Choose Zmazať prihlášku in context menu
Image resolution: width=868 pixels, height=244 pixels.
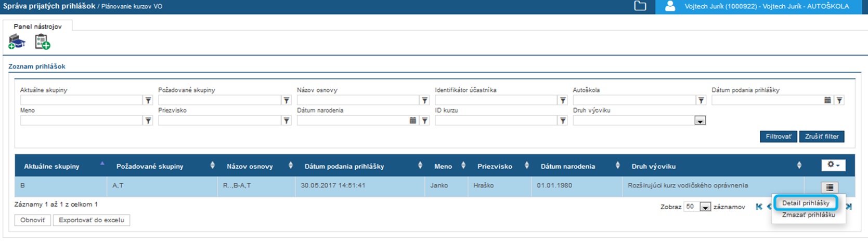(x=808, y=215)
